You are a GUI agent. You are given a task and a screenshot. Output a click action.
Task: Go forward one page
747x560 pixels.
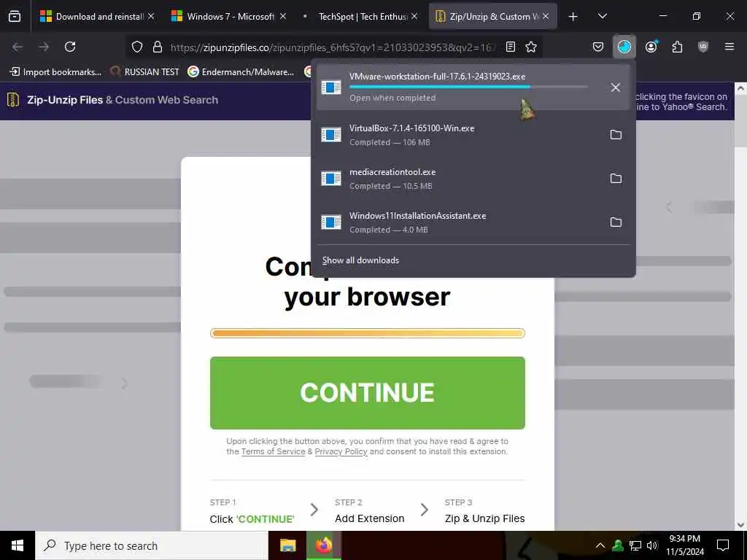coord(44,47)
